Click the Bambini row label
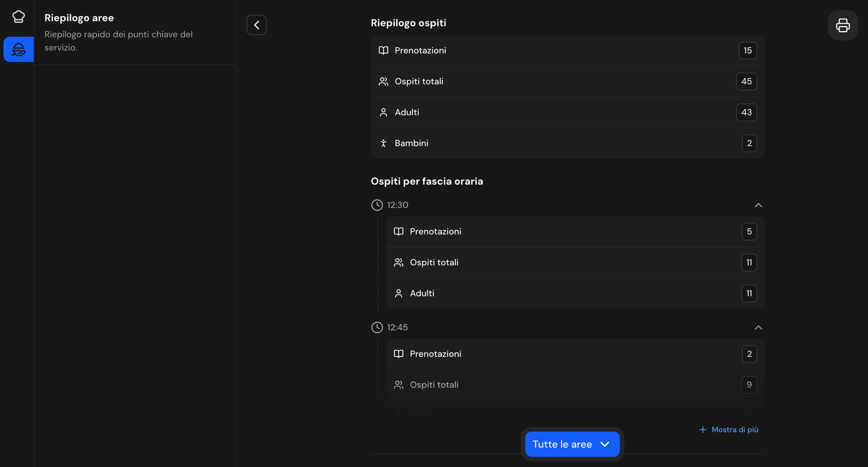Viewport: 868px width, 467px height. click(411, 143)
